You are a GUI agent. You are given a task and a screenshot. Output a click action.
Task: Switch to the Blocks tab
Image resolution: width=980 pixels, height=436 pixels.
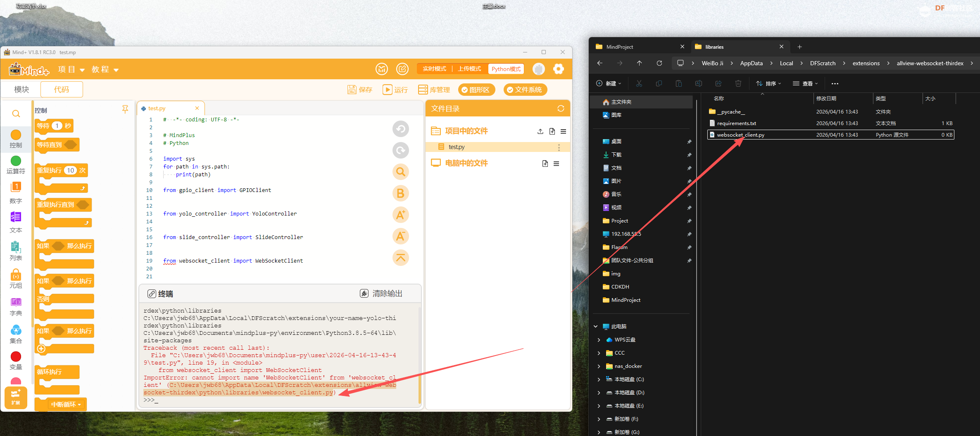(x=21, y=90)
